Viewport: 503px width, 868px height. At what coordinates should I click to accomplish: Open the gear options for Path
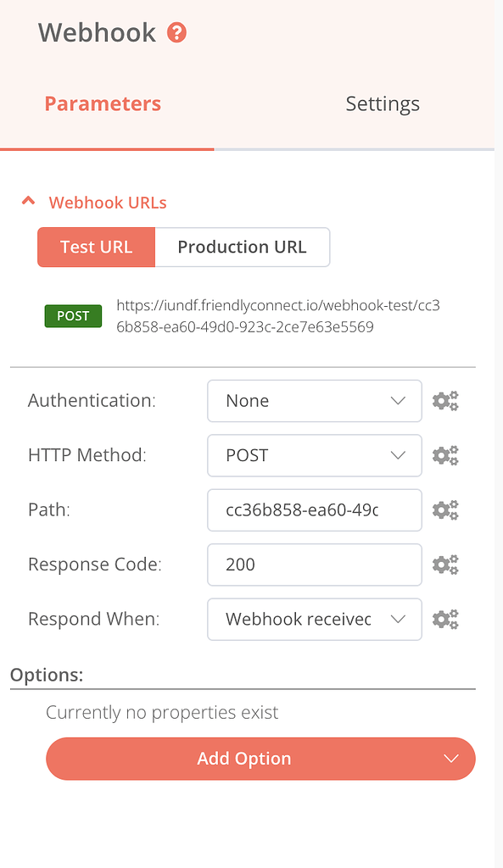445,509
